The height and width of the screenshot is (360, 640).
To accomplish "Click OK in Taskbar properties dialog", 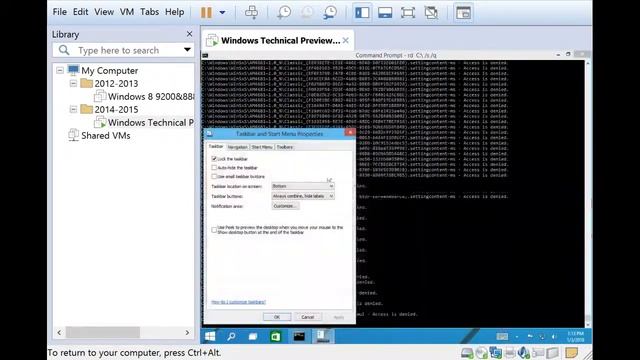I will click(277, 317).
